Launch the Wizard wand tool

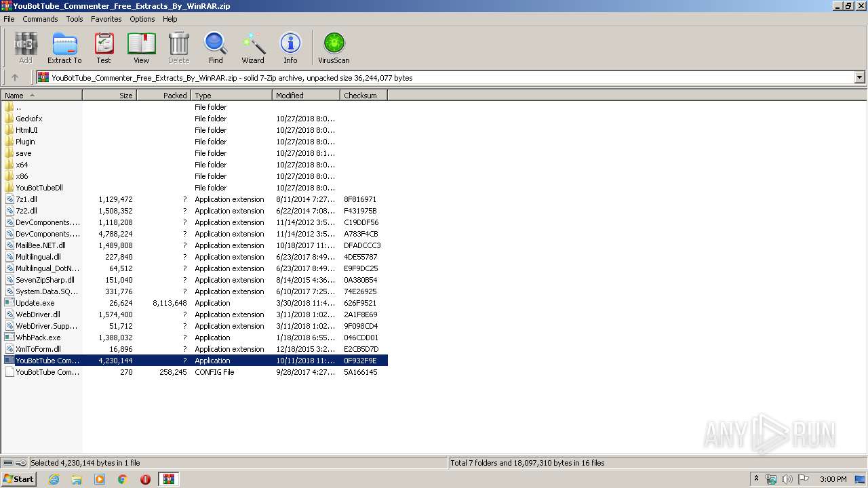[x=253, y=48]
